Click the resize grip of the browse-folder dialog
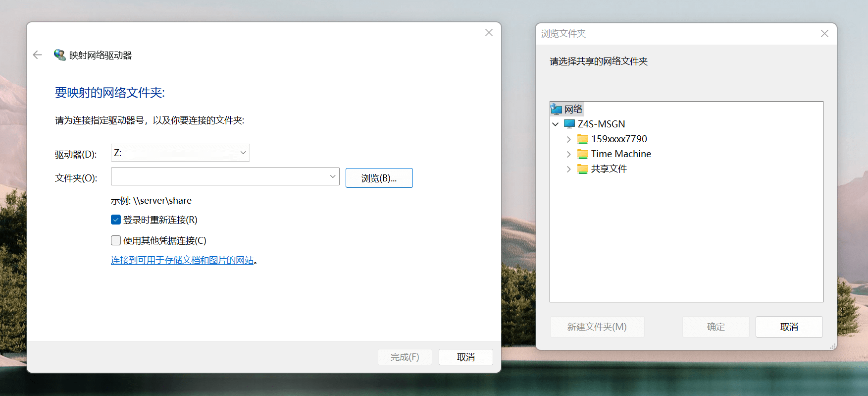The width and height of the screenshot is (868, 396). [x=833, y=346]
